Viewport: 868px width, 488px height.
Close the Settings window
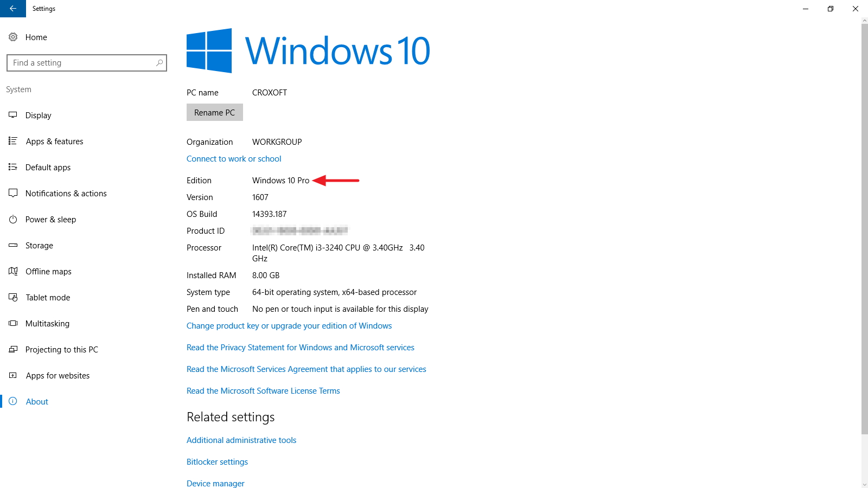click(x=856, y=9)
